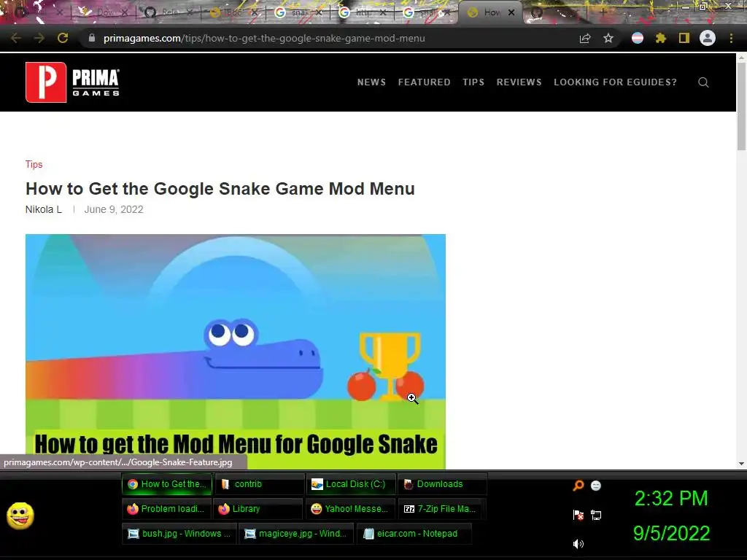Click the smiley face start button
The width and height of the screenshot is (747, 560).
tap(20, 516)
